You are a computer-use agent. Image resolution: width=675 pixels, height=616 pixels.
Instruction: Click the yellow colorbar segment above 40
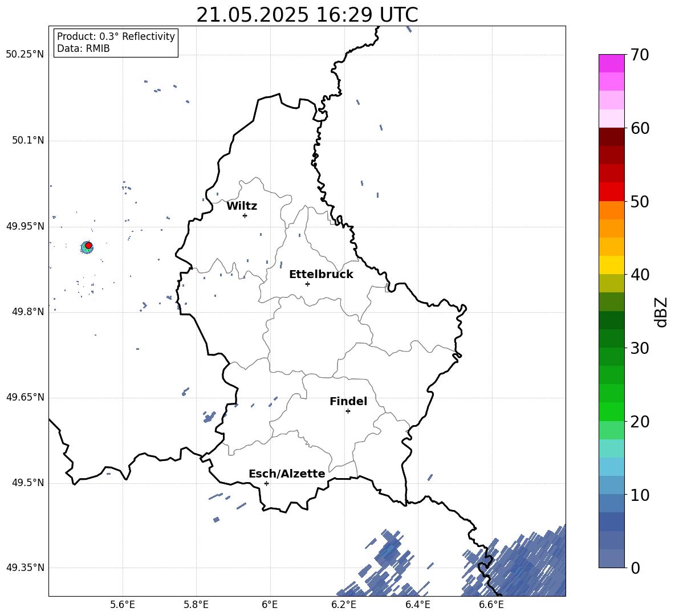click(612, 265)
